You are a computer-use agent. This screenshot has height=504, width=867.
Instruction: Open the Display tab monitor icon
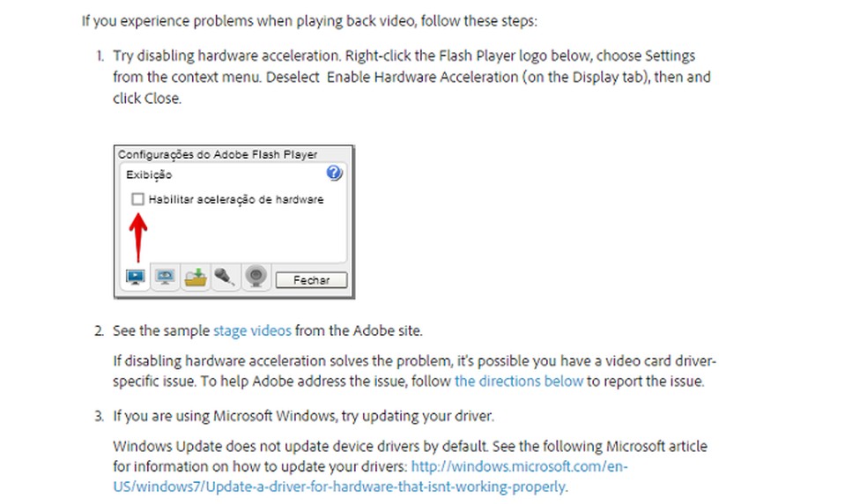point(135,278)
